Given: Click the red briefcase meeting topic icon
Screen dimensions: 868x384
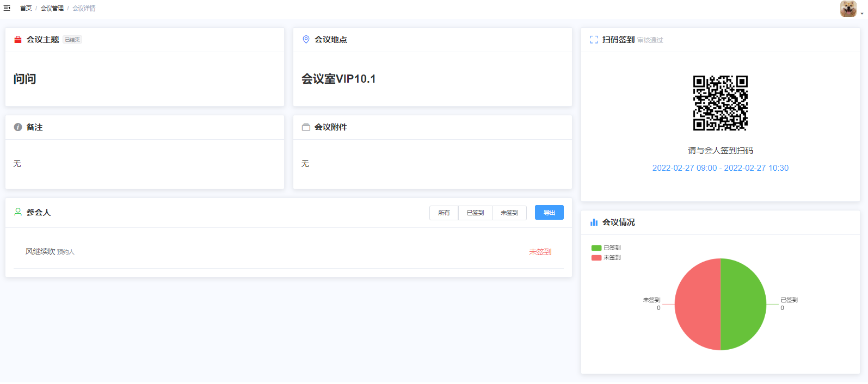Looking at the screenshot, I should coord(18,40).
